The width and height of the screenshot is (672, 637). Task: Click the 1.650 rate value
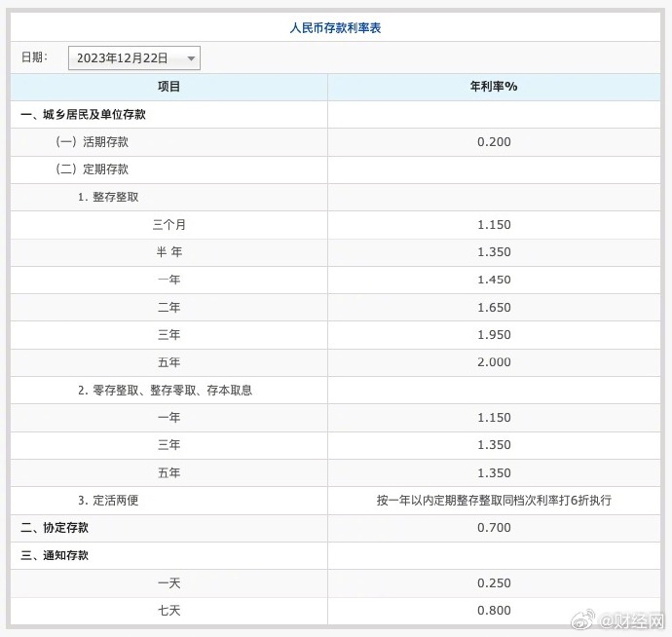coord(494,308)
